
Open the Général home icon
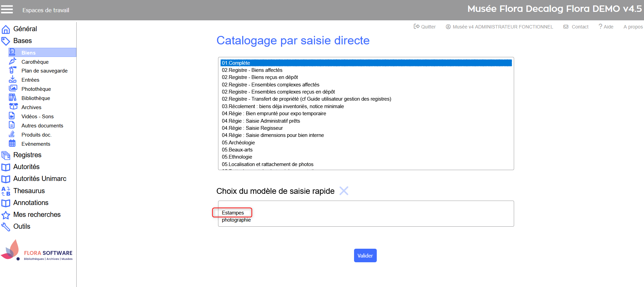(6, 29)
